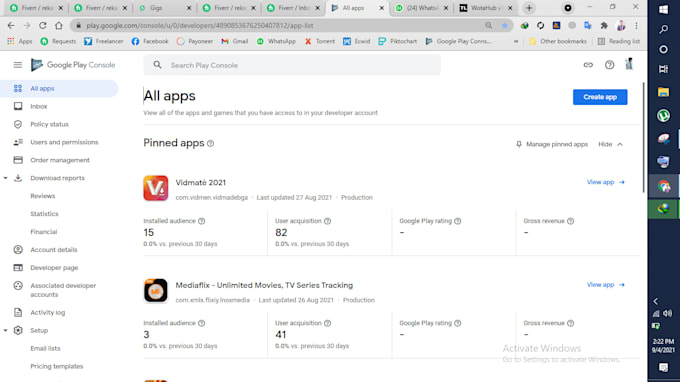The width and height of the screenshot is (680, 382).
Task: Click the page vertical scrollbar
Action: pyautogui.click(x=644, y=137)
